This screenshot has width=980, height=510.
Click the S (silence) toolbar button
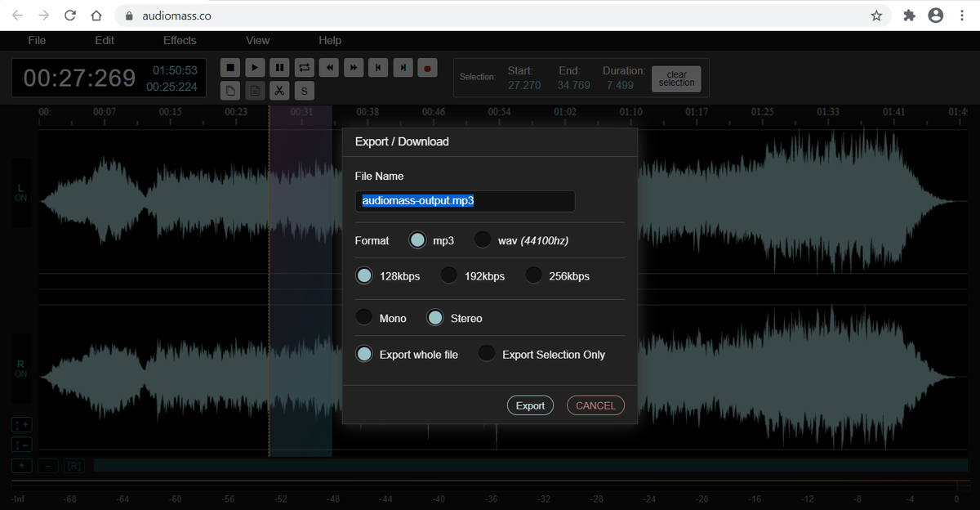point(304,91)
